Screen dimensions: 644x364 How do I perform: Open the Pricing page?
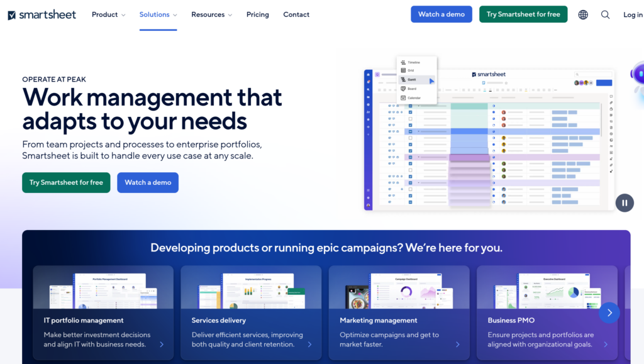[257, 14]
